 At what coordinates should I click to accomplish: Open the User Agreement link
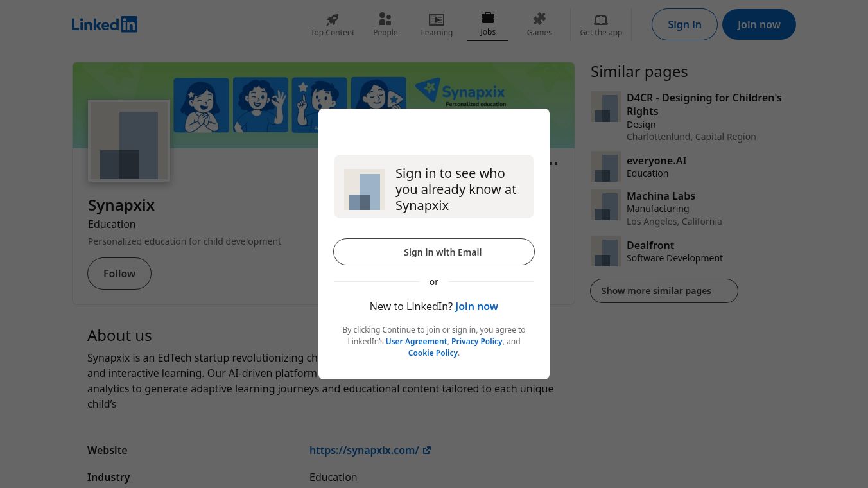click(416, 341)
